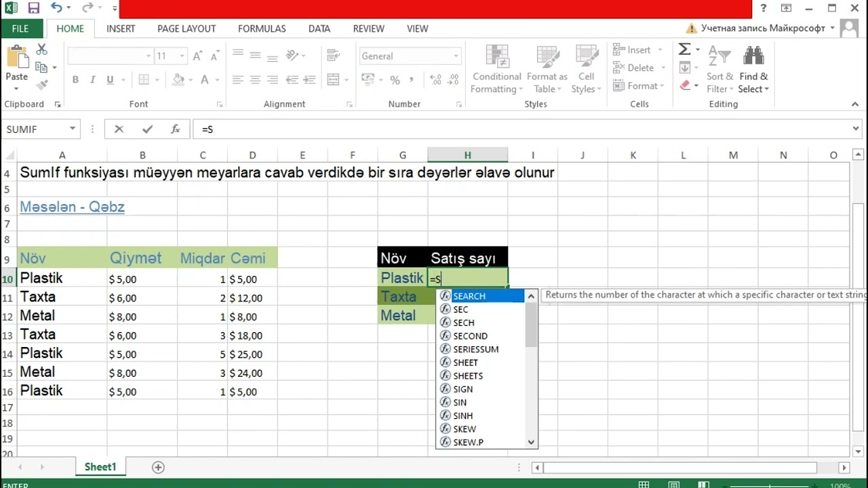Collapse the ribbon with the arrow
Viewport: 868px width, 488px height.
tap(855, 104)
